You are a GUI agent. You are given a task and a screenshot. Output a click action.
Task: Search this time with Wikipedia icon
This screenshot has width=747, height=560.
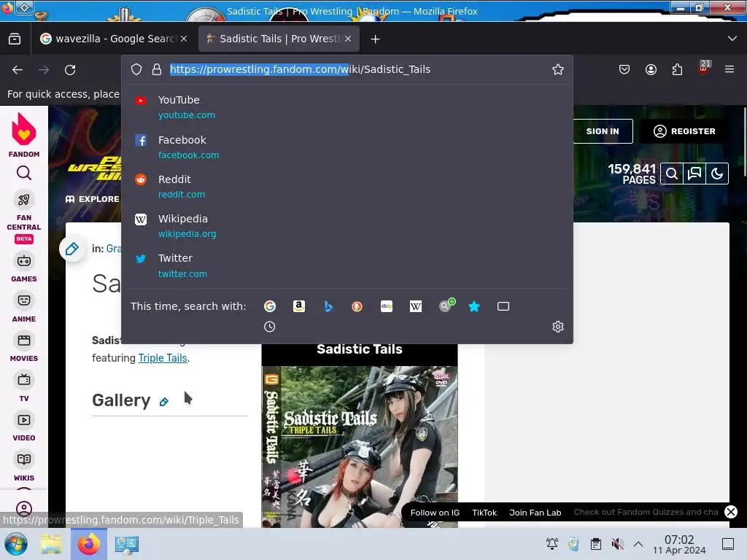(x=415, y=306)
